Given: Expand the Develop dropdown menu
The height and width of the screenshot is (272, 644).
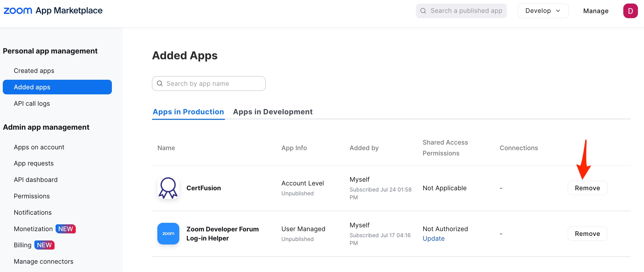Looking at the screenshot, I should [x=543, y=11].
